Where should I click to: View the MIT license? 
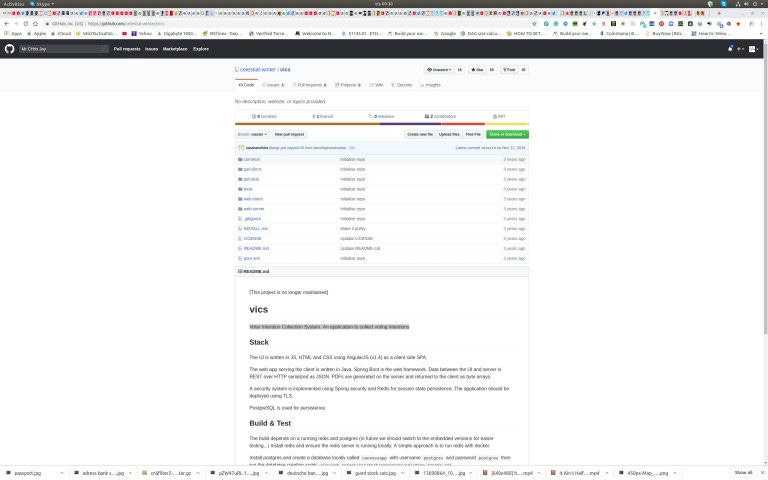(499, 117)
